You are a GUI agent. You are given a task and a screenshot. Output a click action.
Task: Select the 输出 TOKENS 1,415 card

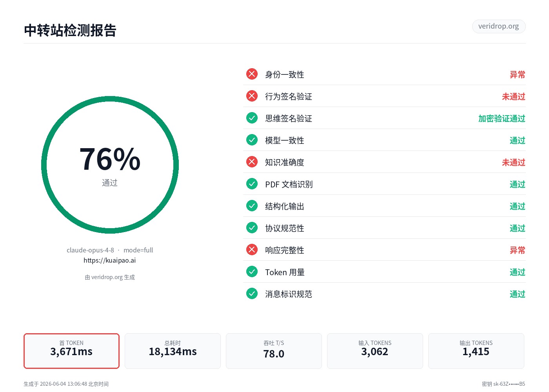click(476, 351)
